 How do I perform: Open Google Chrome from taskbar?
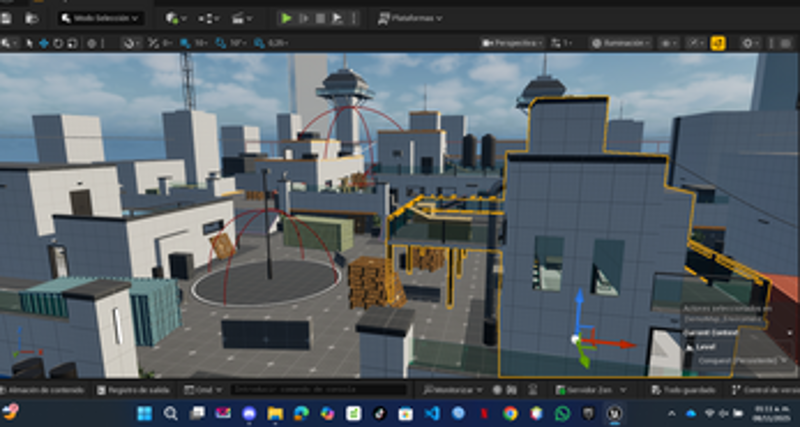tap(510, 413)
